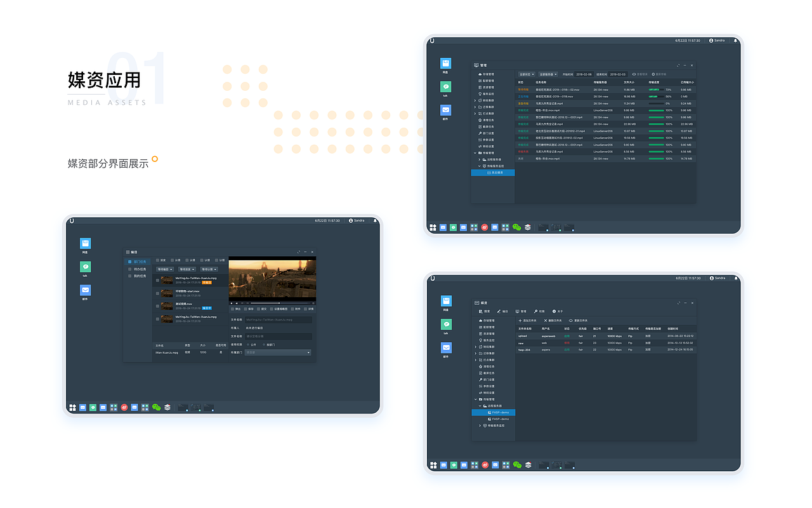
Task: Click 查看错误 in the 管理 window
Action: click(640, 74)
